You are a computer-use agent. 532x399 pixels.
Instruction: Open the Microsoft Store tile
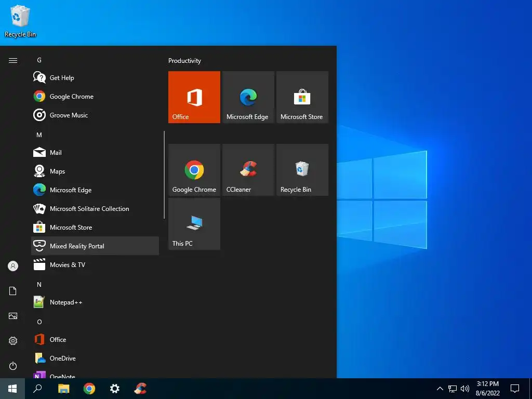302,97
